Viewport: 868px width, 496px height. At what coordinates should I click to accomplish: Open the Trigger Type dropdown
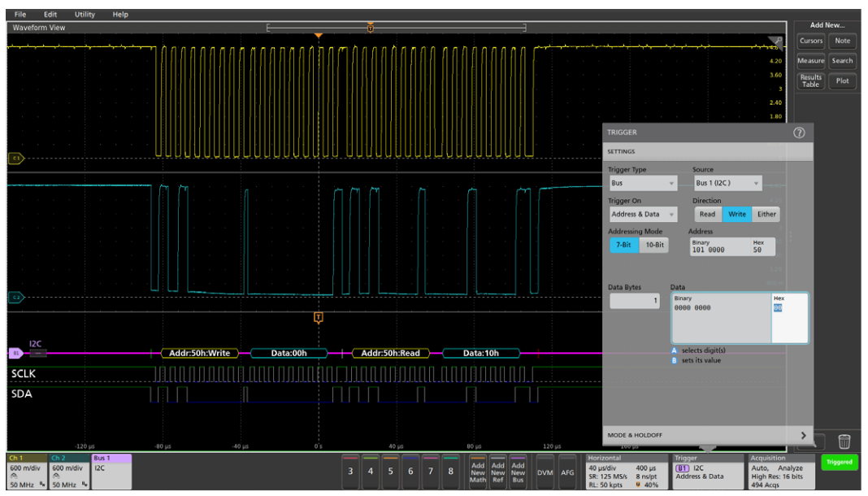click(x=642, y=184)
